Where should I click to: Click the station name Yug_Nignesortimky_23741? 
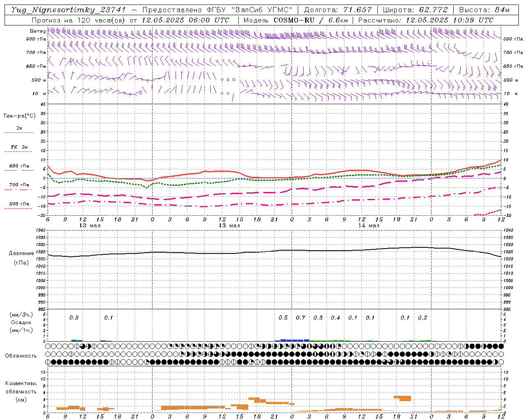pyautogui.click(x=68, y=10)
